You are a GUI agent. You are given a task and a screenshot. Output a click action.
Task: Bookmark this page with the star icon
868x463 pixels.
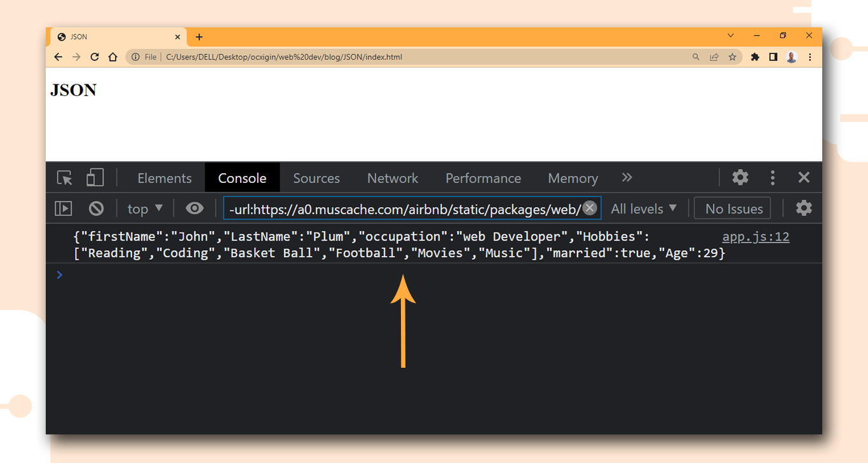click(733, 57)
